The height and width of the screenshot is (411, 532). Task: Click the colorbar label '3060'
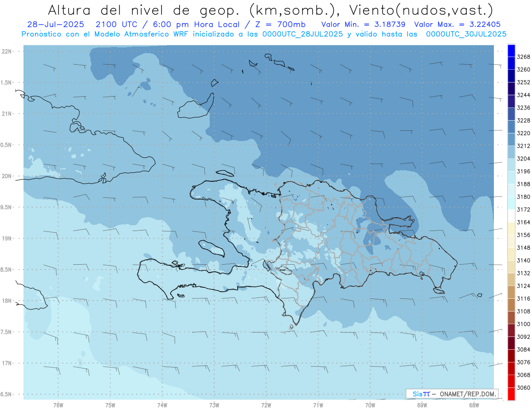click(x=523, y=388)
